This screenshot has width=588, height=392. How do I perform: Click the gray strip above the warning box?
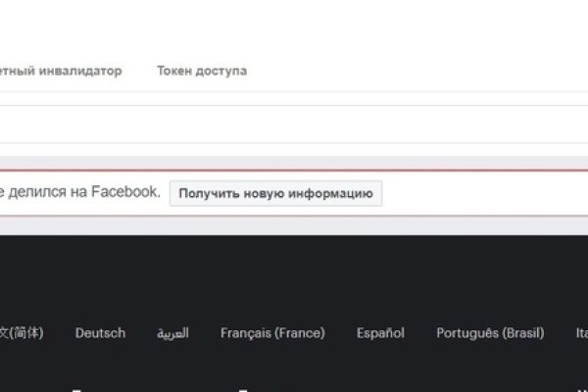pos(294,162)
